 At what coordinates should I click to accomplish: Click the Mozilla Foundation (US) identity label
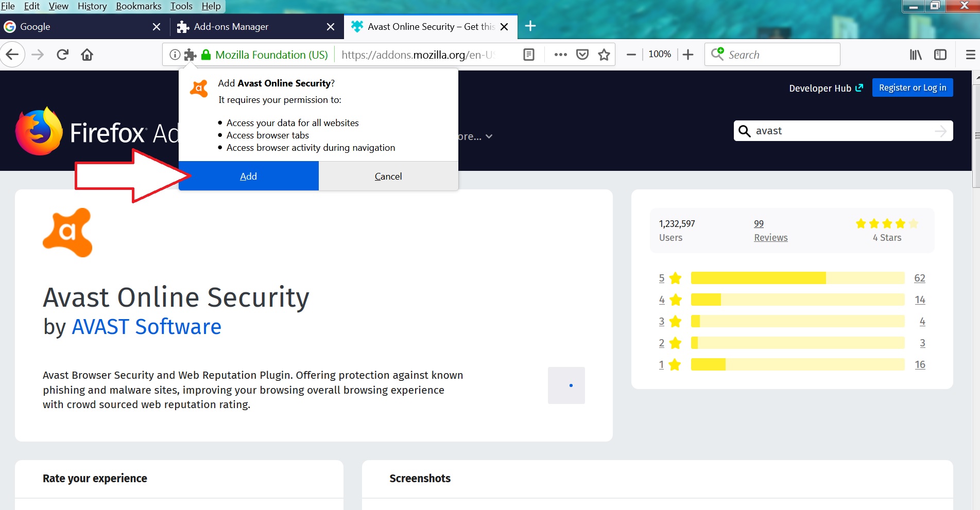(271, 55)
